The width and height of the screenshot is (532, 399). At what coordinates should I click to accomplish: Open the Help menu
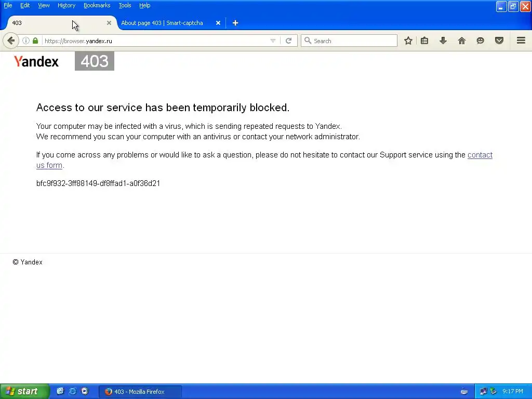pos(144,5)
